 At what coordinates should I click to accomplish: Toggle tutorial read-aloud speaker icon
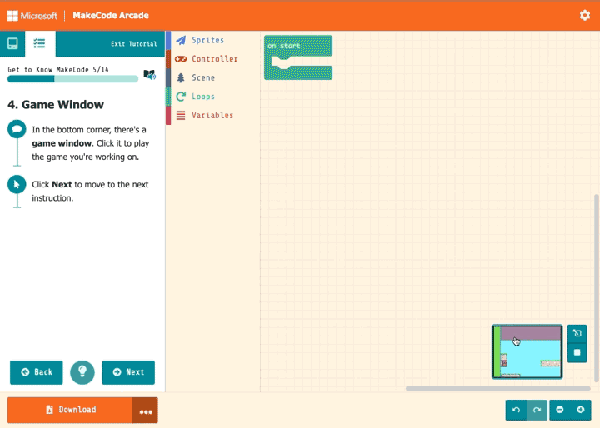click(x=149, y=75)
